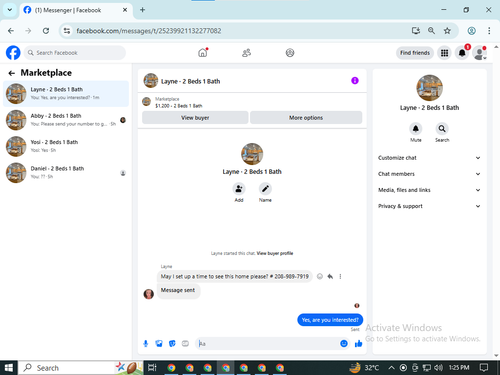Choose a sticker icon

pos(172,344)
